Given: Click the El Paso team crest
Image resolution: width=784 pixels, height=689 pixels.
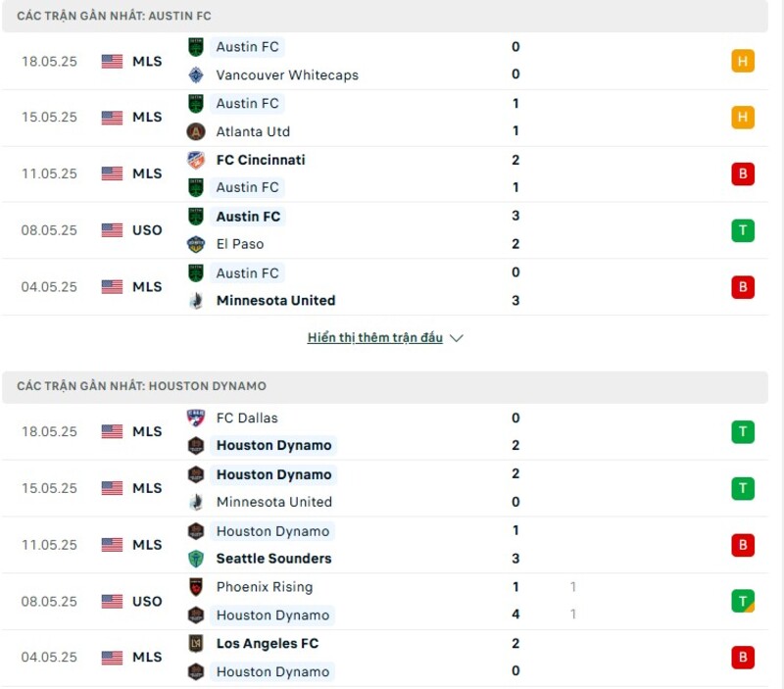Looking at the screenshot, I should pyautogui.click(x=196, y=244).
